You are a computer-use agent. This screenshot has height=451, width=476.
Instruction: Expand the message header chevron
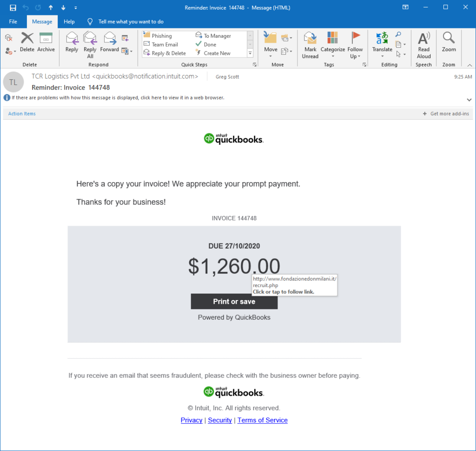469,100
